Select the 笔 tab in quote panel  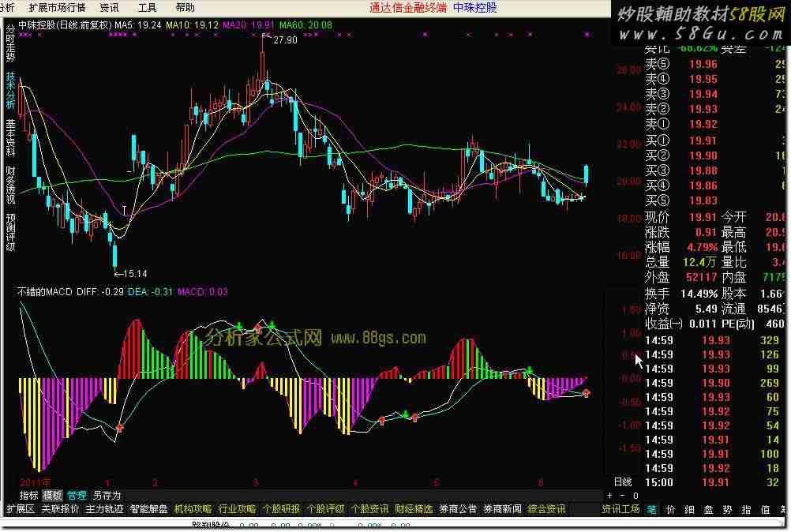[652, 509]
